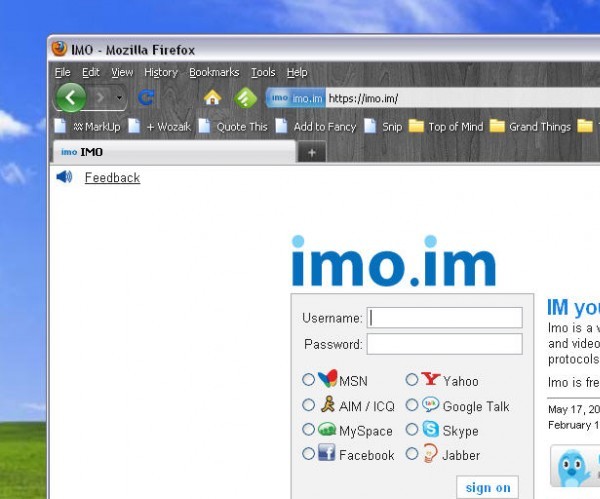
Task: Click the grayed-out Forward arrow button
Action: 100,98
